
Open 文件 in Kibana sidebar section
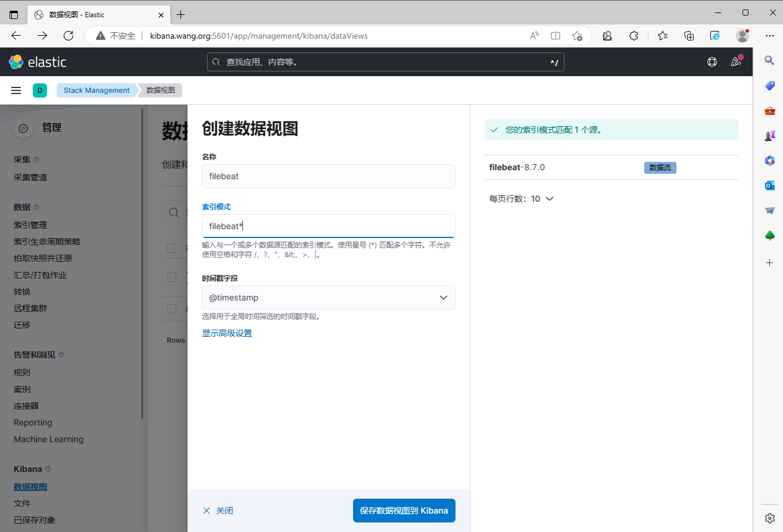click(22, 503)
